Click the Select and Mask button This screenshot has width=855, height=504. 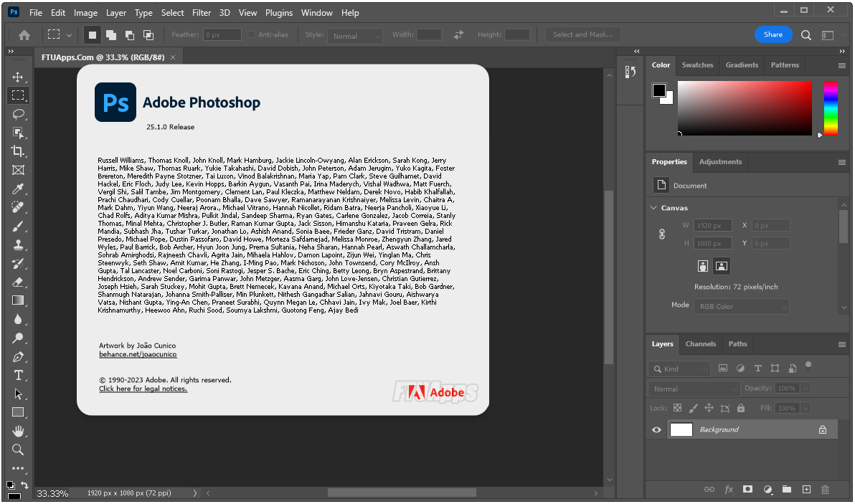pyautogui.click(x=582, y=34)
